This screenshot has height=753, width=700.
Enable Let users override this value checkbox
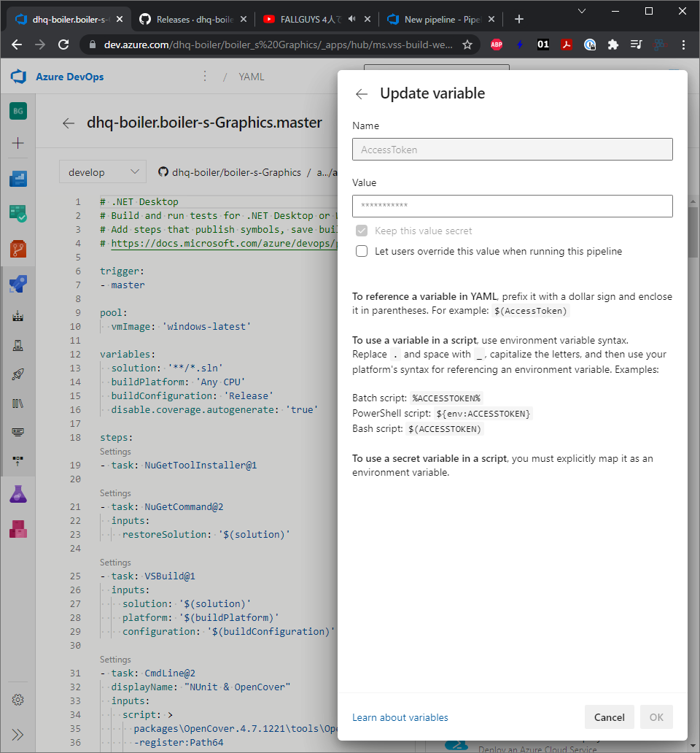pyautogui.click(x=362, y=251)
